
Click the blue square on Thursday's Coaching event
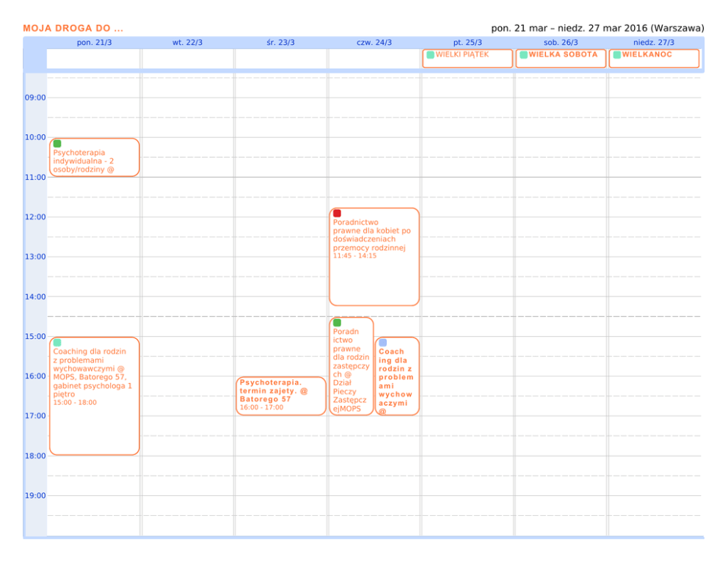383,343
